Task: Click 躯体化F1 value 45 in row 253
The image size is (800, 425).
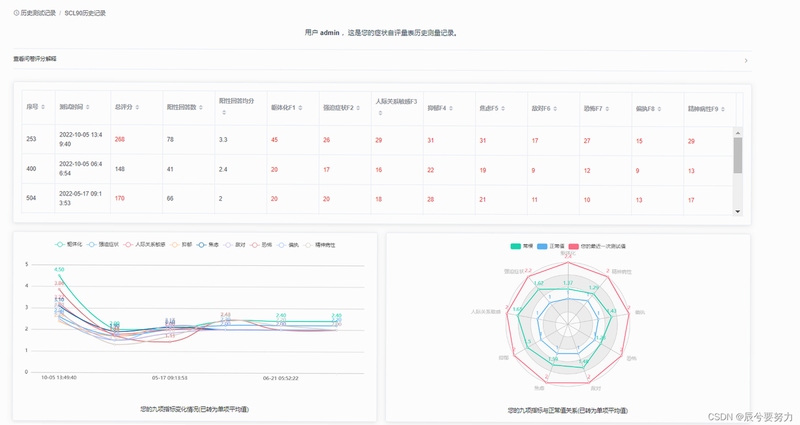Action: point(274,140)
